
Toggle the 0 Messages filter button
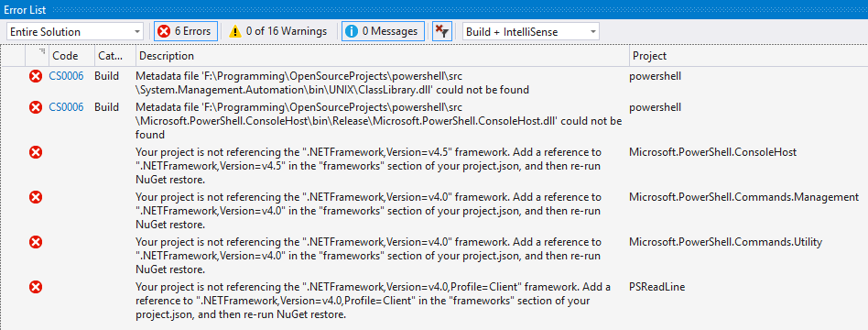pyautogui.click(x=383, y=31)
